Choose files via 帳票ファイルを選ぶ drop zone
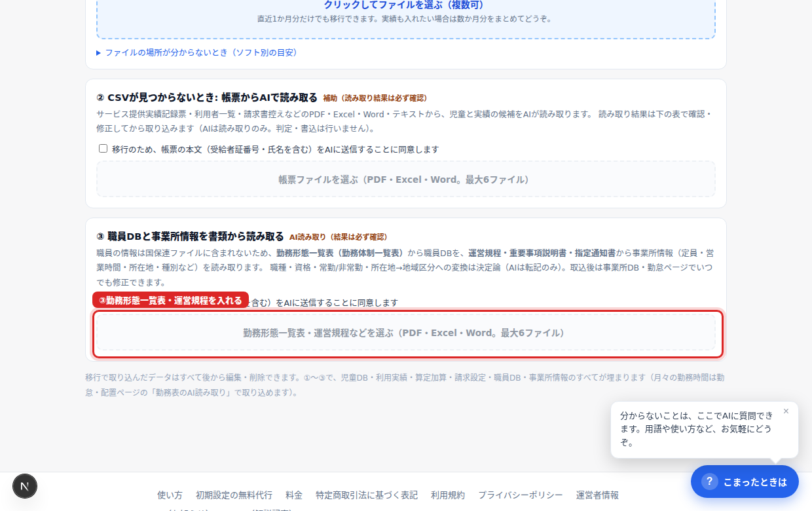This screenshot has width=812, height=511. (x=406, y=179)
